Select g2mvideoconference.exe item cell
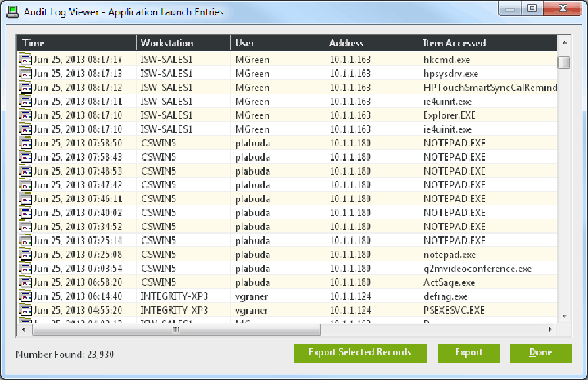The image size is (588, 380). (x=477, y=269)
